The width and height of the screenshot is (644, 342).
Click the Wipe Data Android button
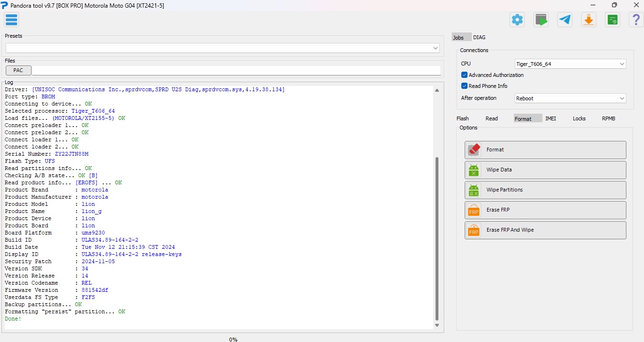[x=545, y=170]
